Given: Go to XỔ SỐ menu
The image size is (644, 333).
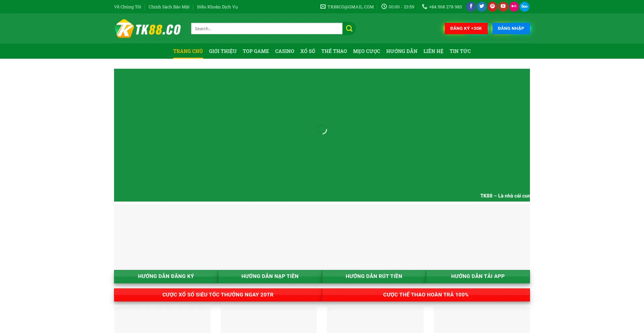Looking at the screenshot, I should [x=308, y=51].
